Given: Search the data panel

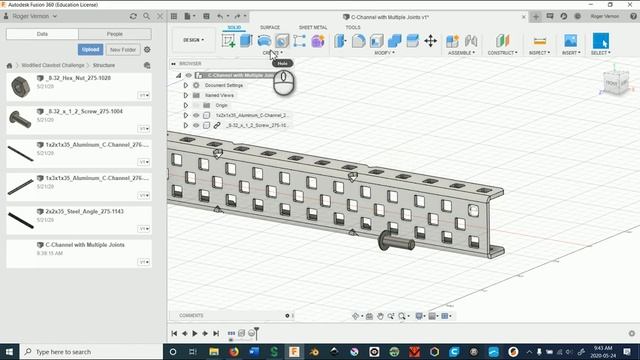Looking at the screenshot, I should pos(147,16).
